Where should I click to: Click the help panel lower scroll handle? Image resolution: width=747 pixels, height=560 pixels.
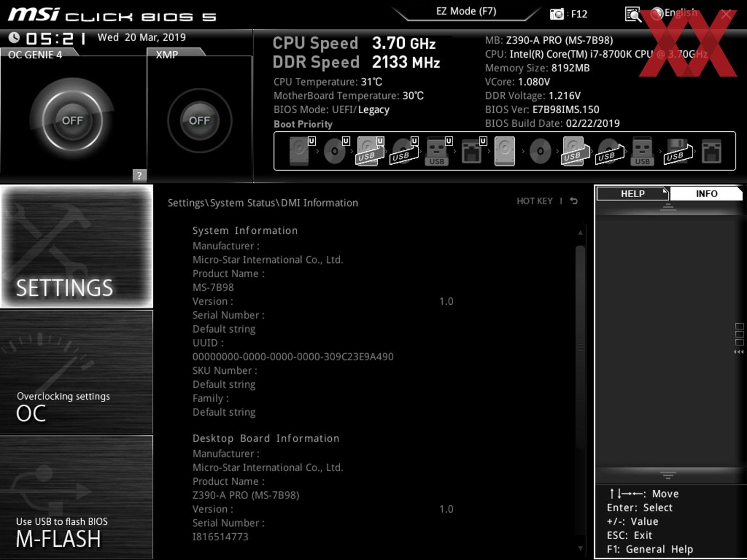coord(668,475)
